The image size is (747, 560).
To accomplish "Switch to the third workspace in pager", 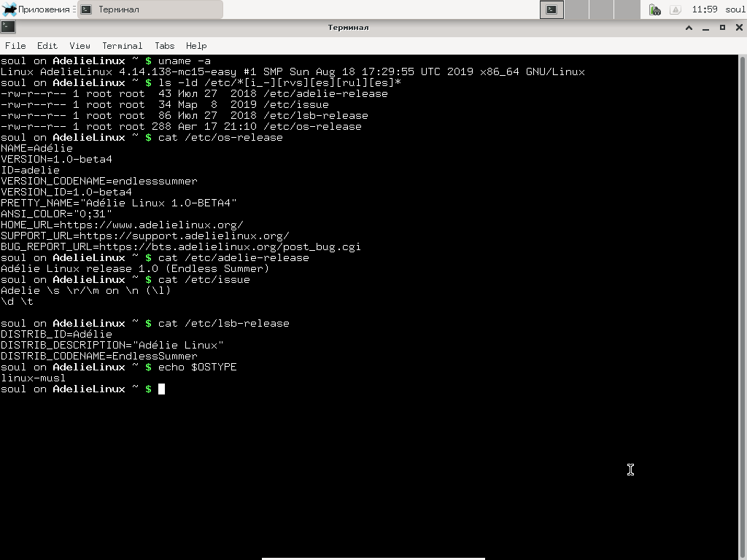I will tap(601, 9).
